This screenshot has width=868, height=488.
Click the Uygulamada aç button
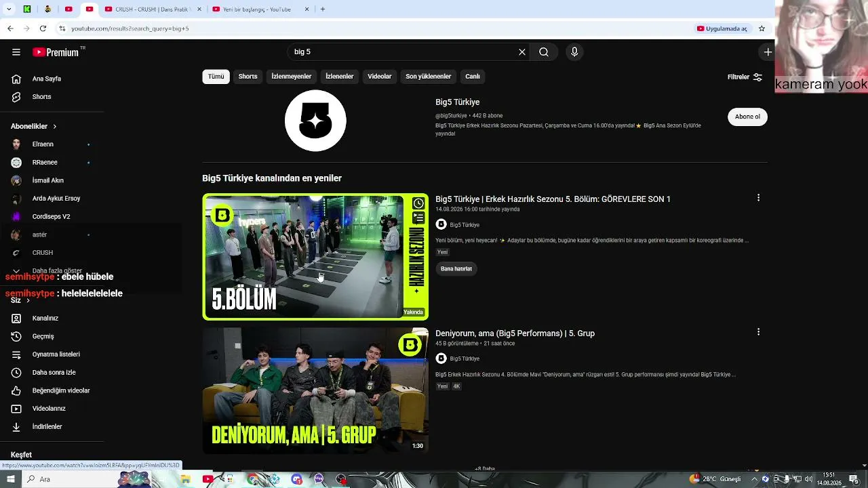click(x=722, y=28)
